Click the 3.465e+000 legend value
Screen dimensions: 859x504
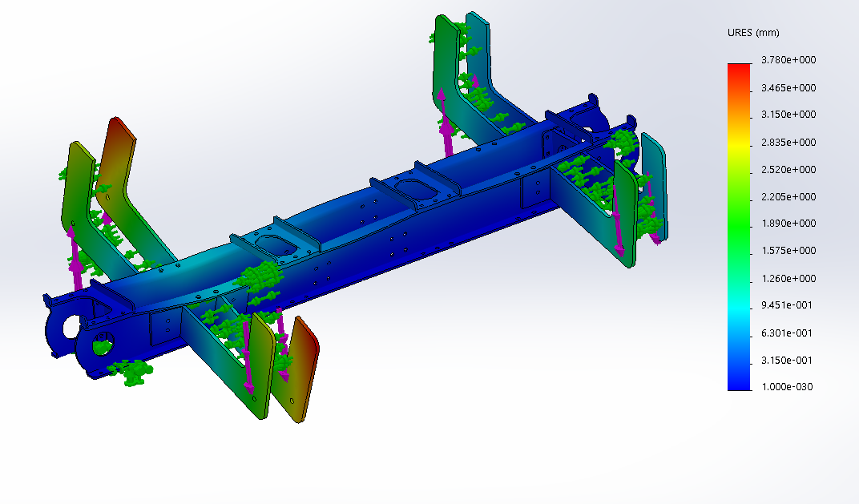[788, 87]
